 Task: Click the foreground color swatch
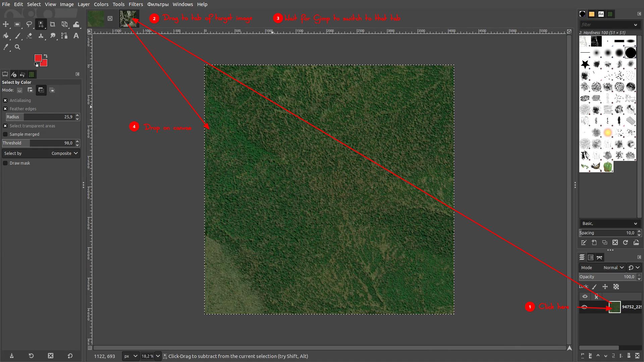(38, 58)
